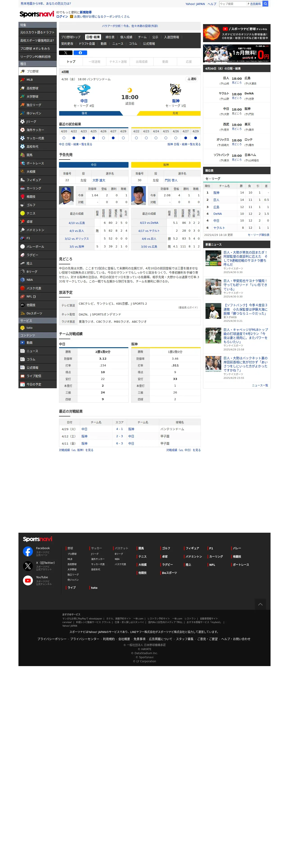Image resolution: width=289 pixels, height=868 pixels.
Task: Focus the ウェブ検索 input field
Action: pos(233,4)
